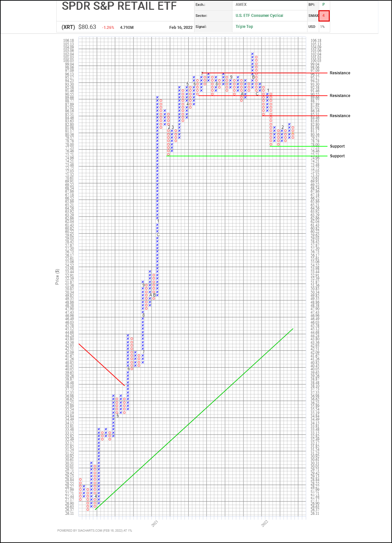Click the -1.26% change value
The height and width of the screenshot is (543, 392).
(x=108, y=28)
